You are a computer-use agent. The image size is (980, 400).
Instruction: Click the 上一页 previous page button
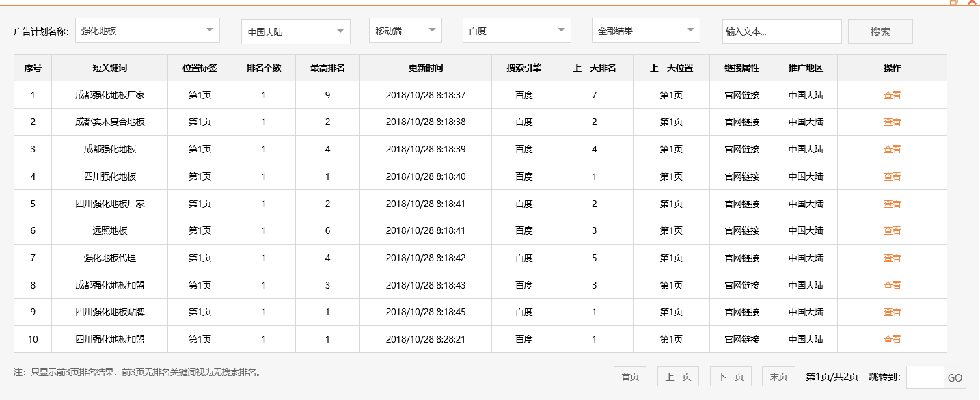pos(679,376)
